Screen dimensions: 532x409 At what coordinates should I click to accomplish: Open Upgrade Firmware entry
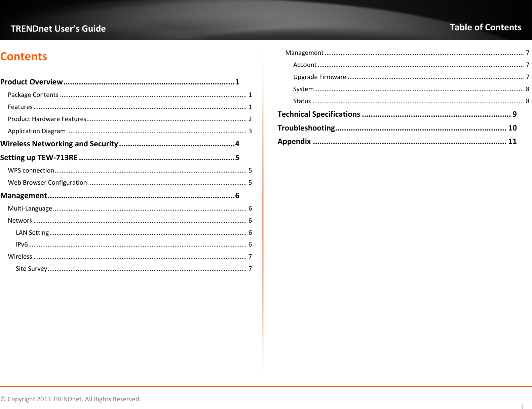(411, 77)
